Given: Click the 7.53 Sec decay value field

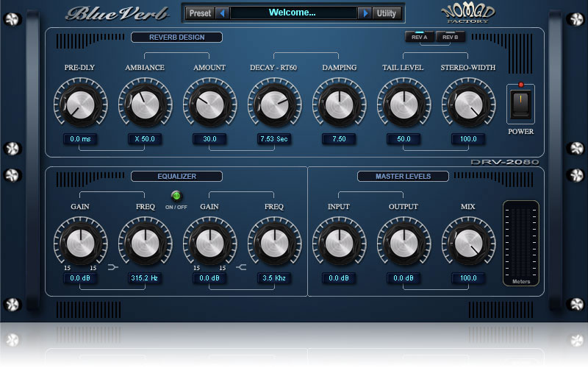Looking at the screenshot, I should [x=274, y=138].
